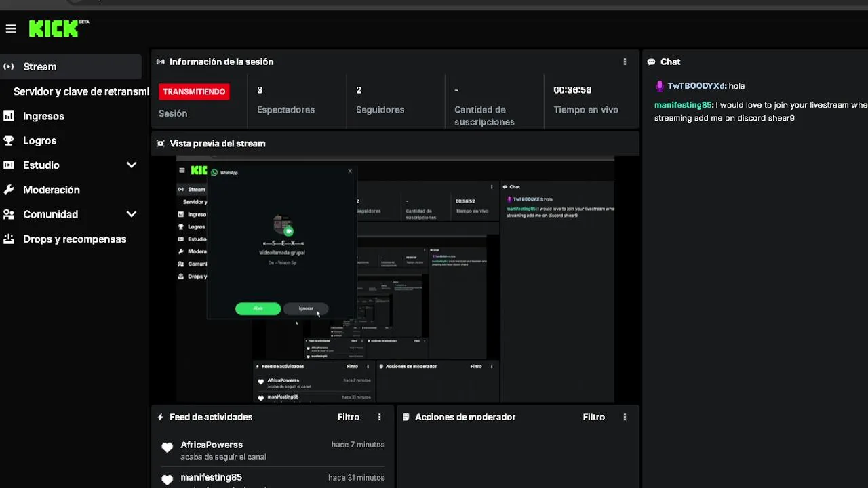Expand the Estudio section chevron
Viewport: 868px width, 488px height.
[x=132, y=165]
